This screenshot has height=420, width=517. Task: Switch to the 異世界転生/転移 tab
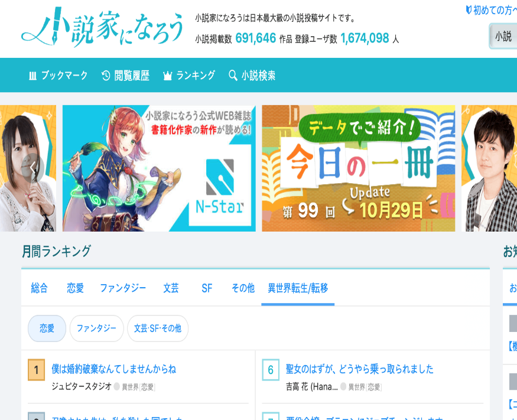[298, 288]
